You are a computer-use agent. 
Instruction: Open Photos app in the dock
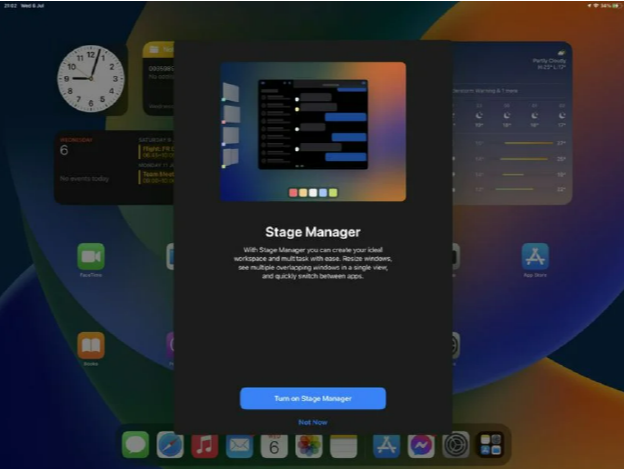click(x=308, y=446)
